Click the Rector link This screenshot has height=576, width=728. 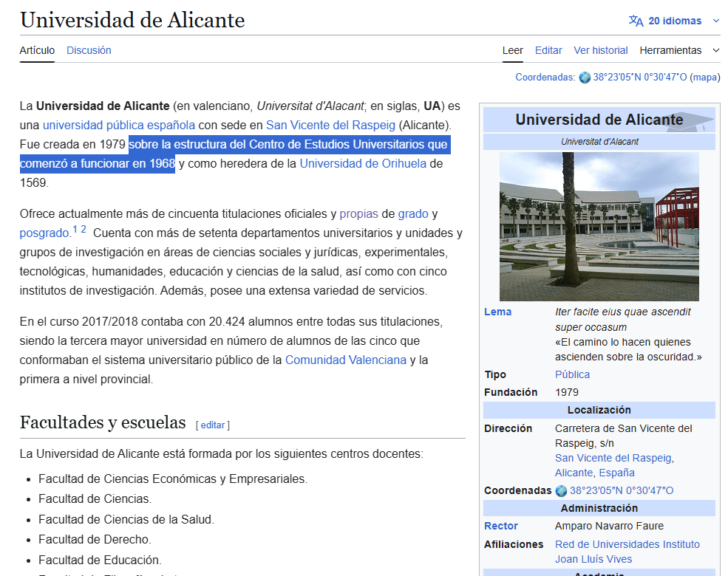tap(501, 526)
